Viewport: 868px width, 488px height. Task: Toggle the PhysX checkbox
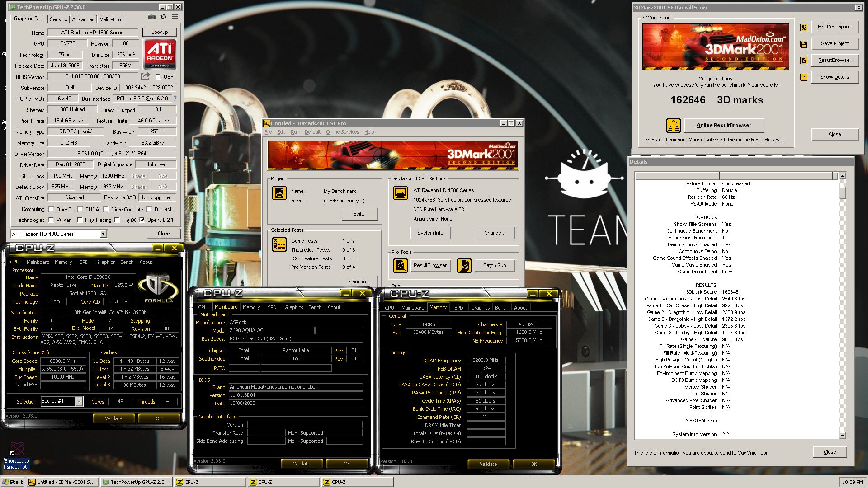coord(117,220)
